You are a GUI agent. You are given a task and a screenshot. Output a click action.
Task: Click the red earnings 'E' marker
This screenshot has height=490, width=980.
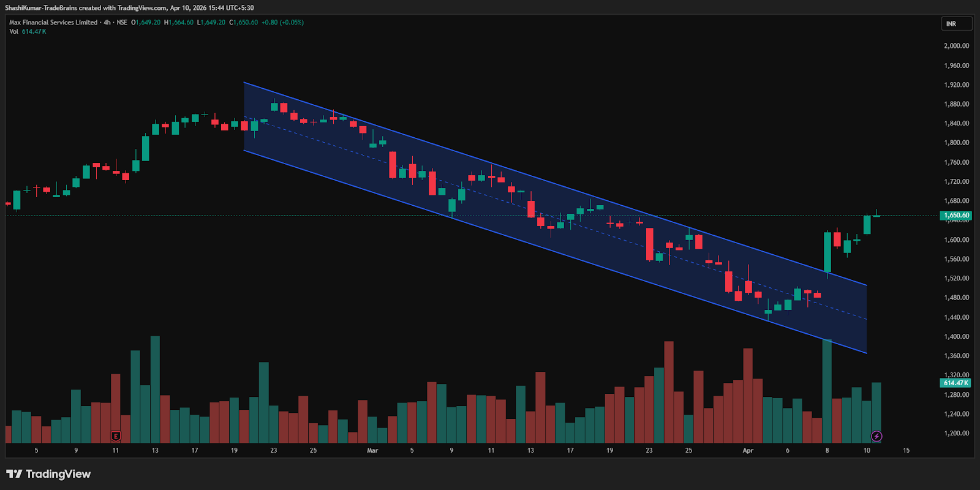[116, 436]
